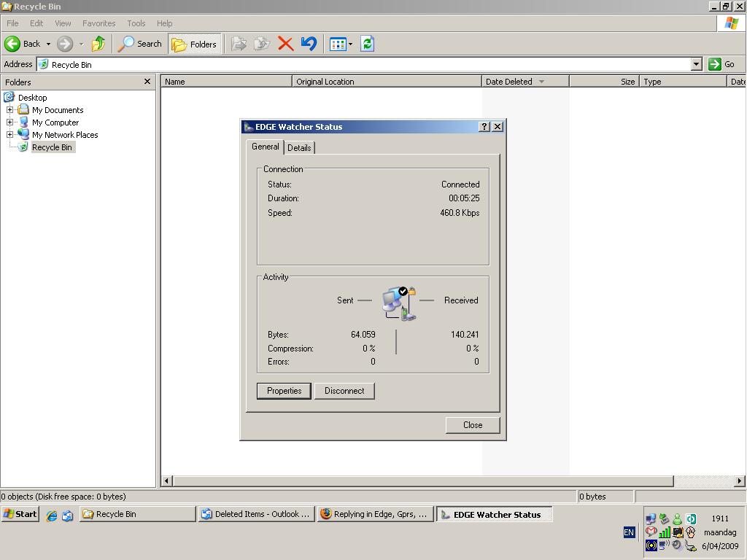Expand the My Computer tree node
747x560 pixels.
click(10, 122)
